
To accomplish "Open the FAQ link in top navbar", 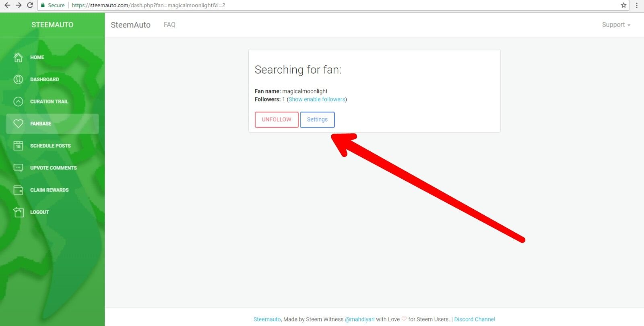I will point(169,25).
